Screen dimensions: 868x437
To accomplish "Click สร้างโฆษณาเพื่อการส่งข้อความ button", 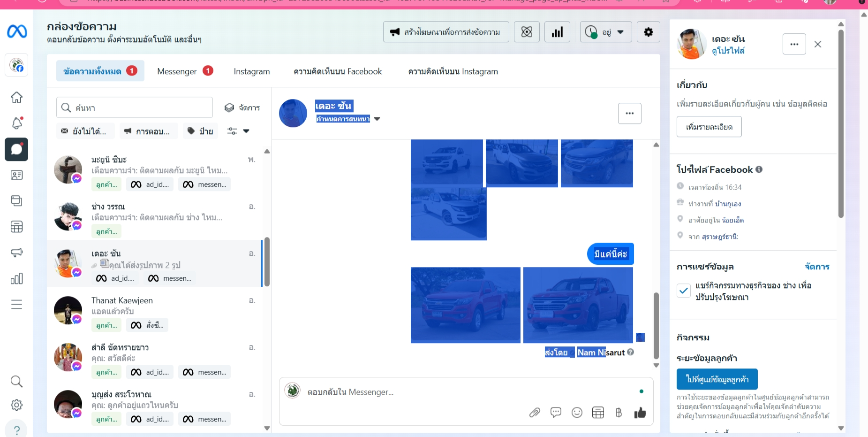I will coord(446,32).
